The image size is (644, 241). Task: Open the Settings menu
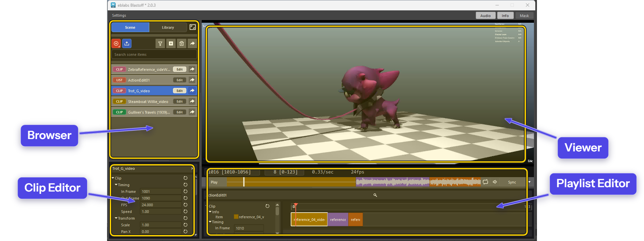coord(119,15)
